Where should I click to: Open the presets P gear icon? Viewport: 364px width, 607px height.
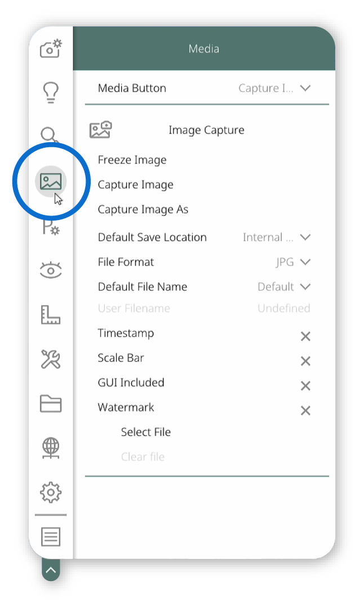(x=51, y=227)
